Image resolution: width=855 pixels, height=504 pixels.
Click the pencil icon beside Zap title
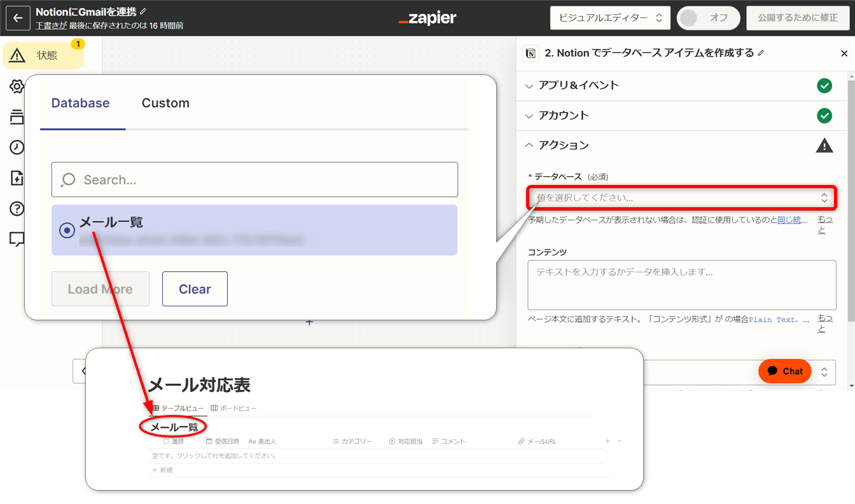pos(143,11)
